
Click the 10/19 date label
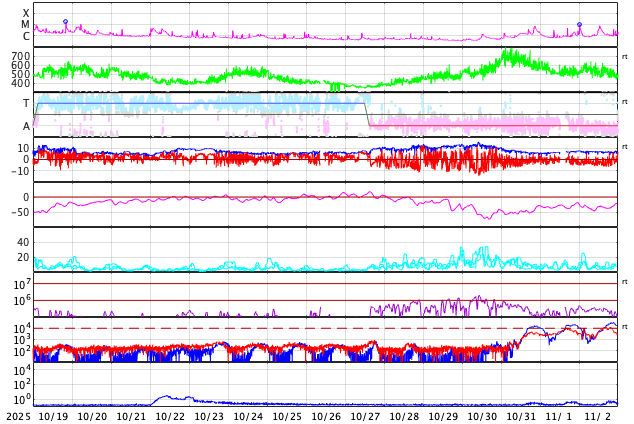coord(54,416)
